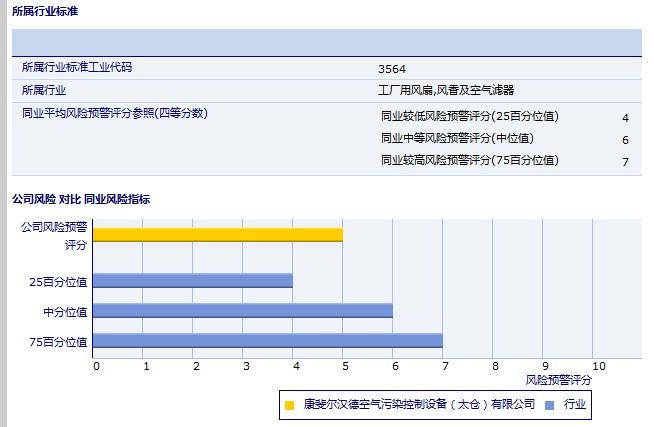
Task: Select the blue 25百分位值 bar in chart
Action: [x=193, y=281]
